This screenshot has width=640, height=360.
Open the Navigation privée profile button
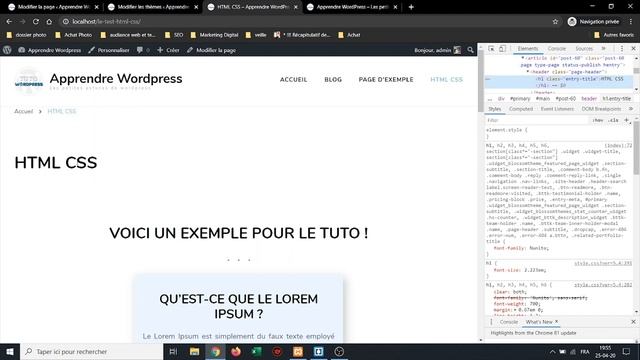click(593, 22)
